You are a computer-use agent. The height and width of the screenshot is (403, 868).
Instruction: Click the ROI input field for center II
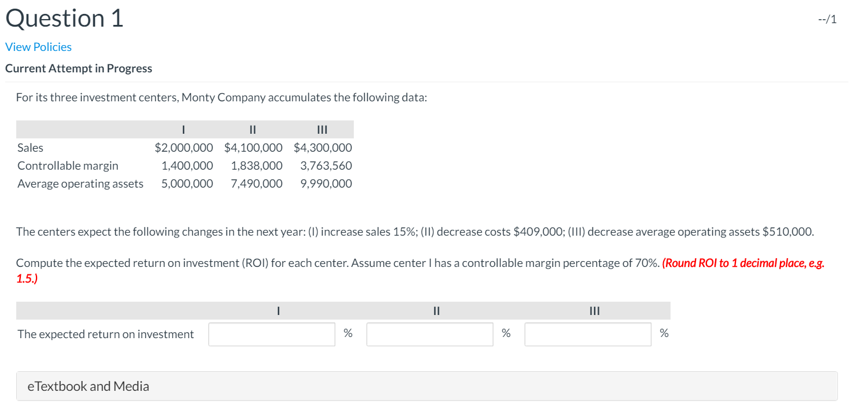coord(429,334)
